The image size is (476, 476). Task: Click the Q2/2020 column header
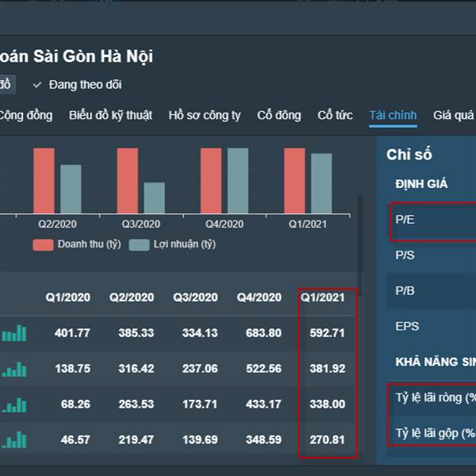[132, 297]
